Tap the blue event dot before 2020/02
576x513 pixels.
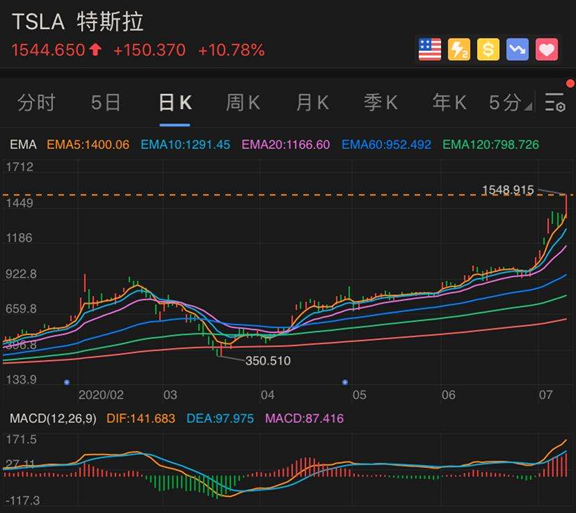(66, 382)
